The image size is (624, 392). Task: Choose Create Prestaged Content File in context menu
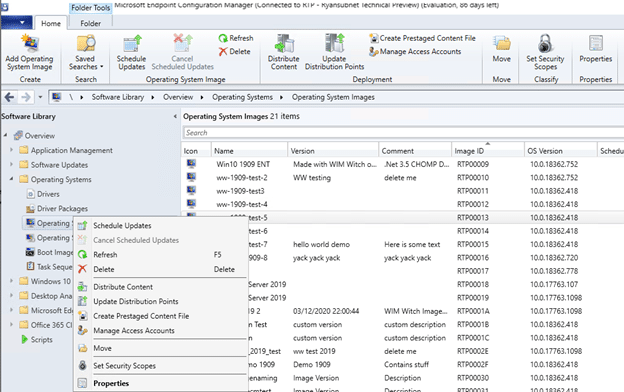click(161, 316)
